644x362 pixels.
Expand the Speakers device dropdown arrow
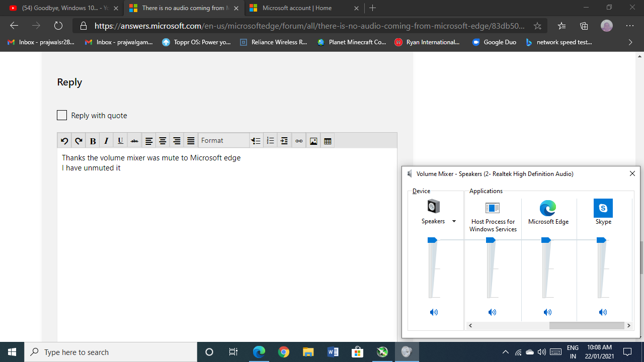[454, 221]
